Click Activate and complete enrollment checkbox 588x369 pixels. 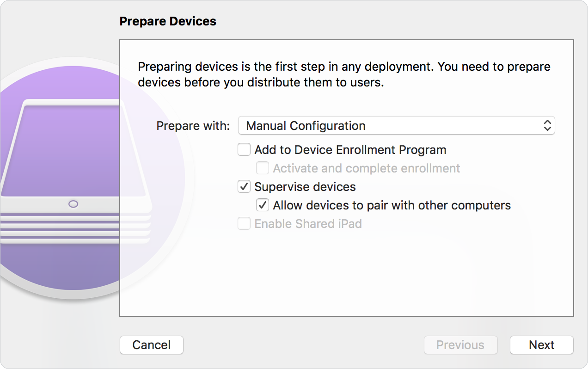pyautogui.click(x=263, y=168)
